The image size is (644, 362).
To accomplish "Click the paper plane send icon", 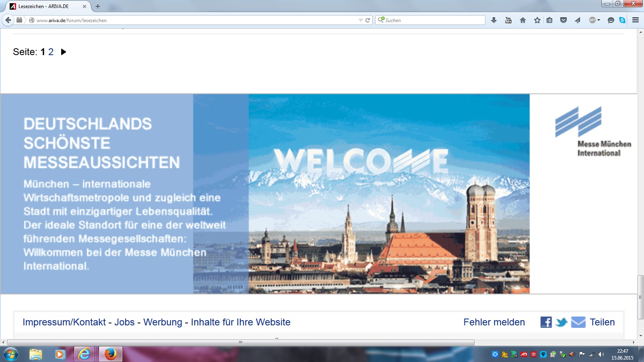I will tap(578, 20).
